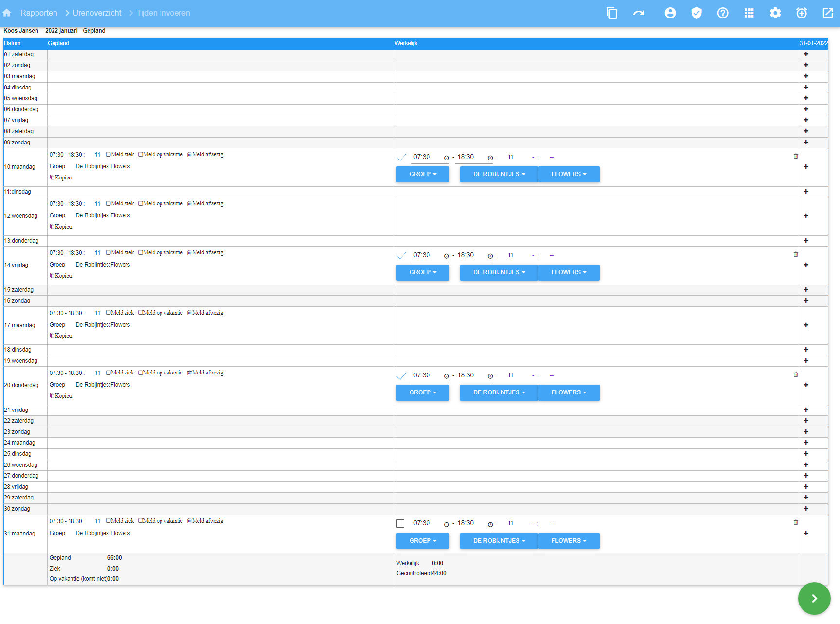Screen dimensions: 840x624
Task: Open the FLOWERS dropdown for 20 donderdag
Action: click(568, 392)
